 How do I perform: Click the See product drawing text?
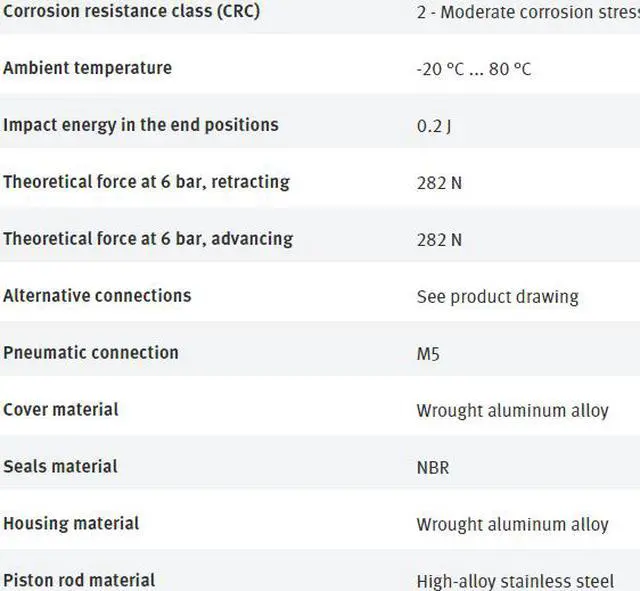pos(497,297)
